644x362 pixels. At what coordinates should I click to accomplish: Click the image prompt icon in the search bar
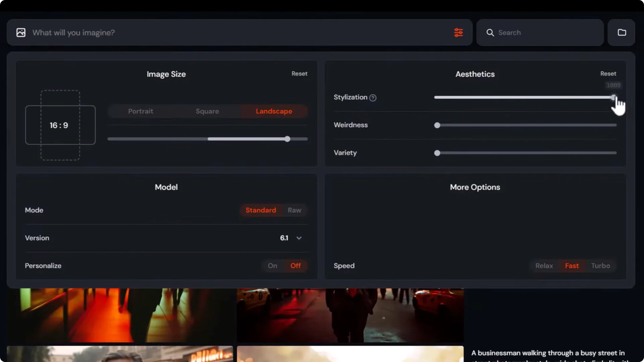(21, 32)
